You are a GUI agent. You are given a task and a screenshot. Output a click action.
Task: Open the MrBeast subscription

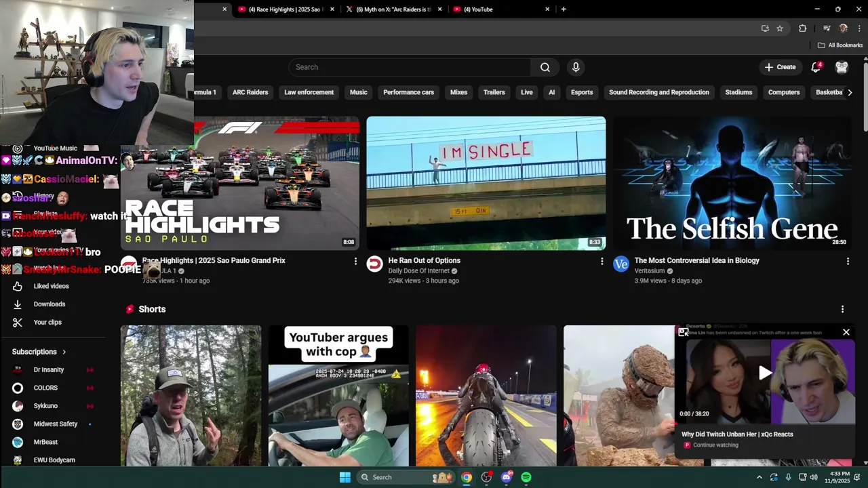click(45, 442)
